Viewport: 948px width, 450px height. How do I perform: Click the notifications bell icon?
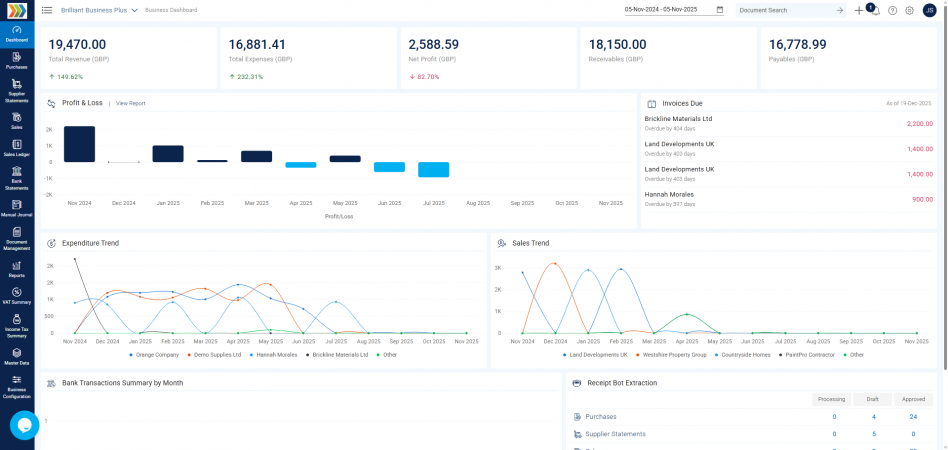click(875, 11)
